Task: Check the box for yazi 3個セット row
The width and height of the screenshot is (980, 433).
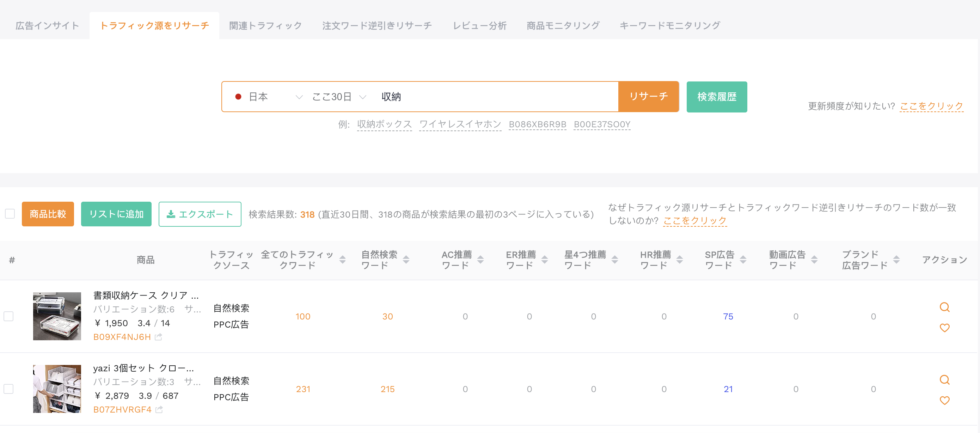Action: [x=8, y=389]
